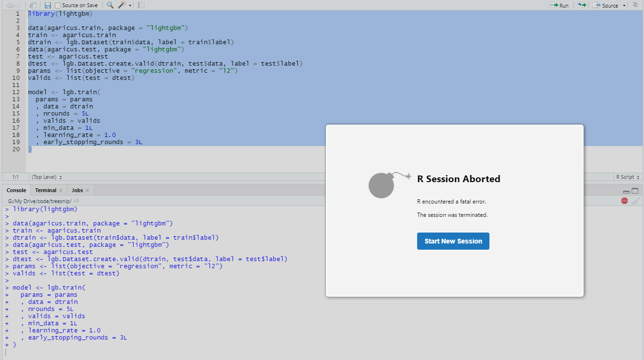Click the treesnip working directory path link
Image resolution: width=644 pixels, height=360 pixels.
tap(39, 201)
